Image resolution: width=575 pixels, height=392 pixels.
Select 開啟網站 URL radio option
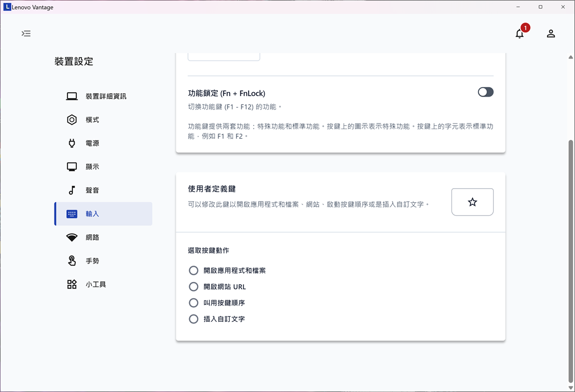coord(194,287)
